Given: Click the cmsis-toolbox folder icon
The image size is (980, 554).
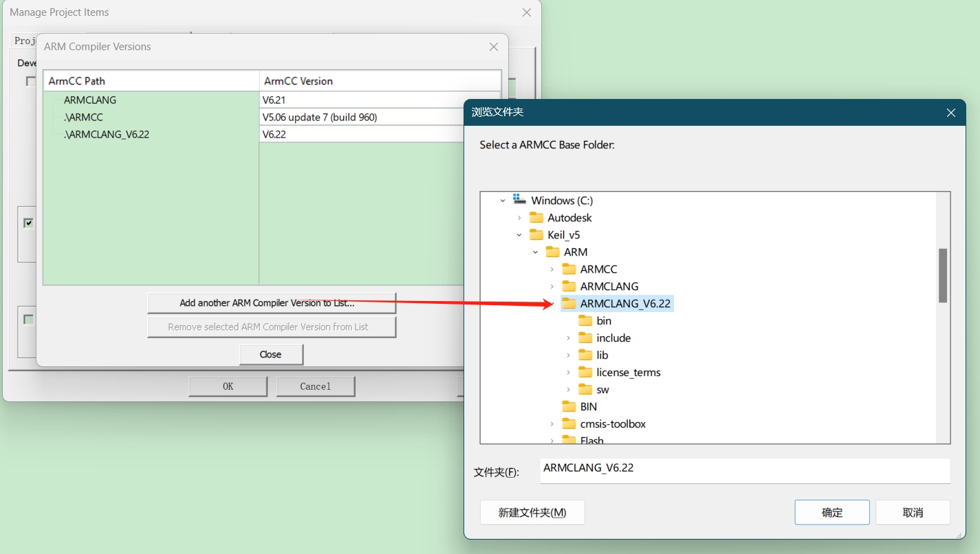Looking at the screenshot, I should 569,424.
